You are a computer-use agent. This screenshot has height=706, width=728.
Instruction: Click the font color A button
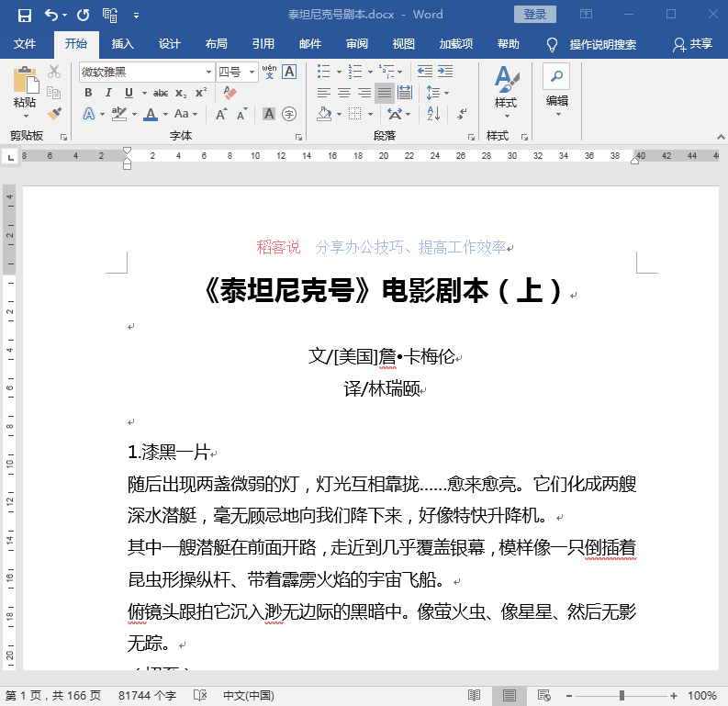click(151, 114)
